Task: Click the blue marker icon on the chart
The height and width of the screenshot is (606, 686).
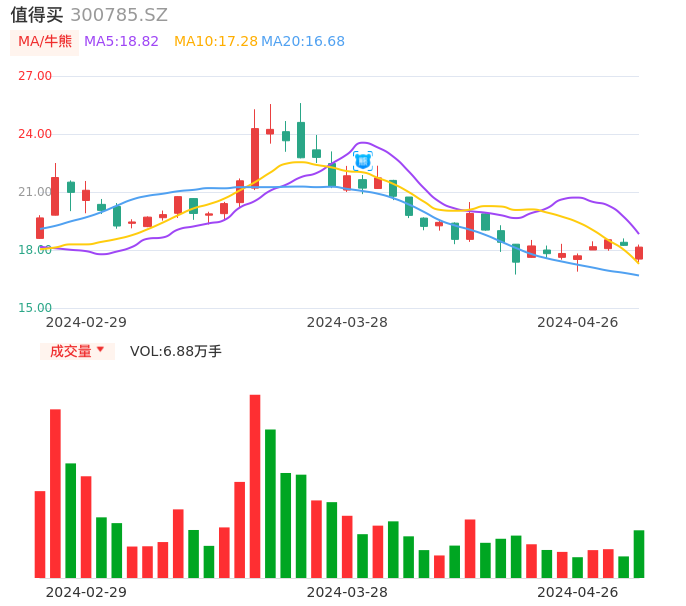Action: (x=363, y=160)
